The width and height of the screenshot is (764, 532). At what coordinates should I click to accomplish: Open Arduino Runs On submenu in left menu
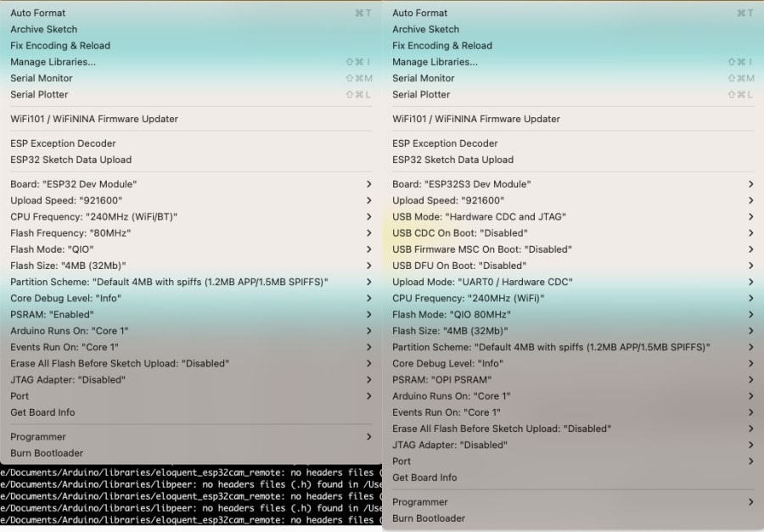click(x=191, y=331)
